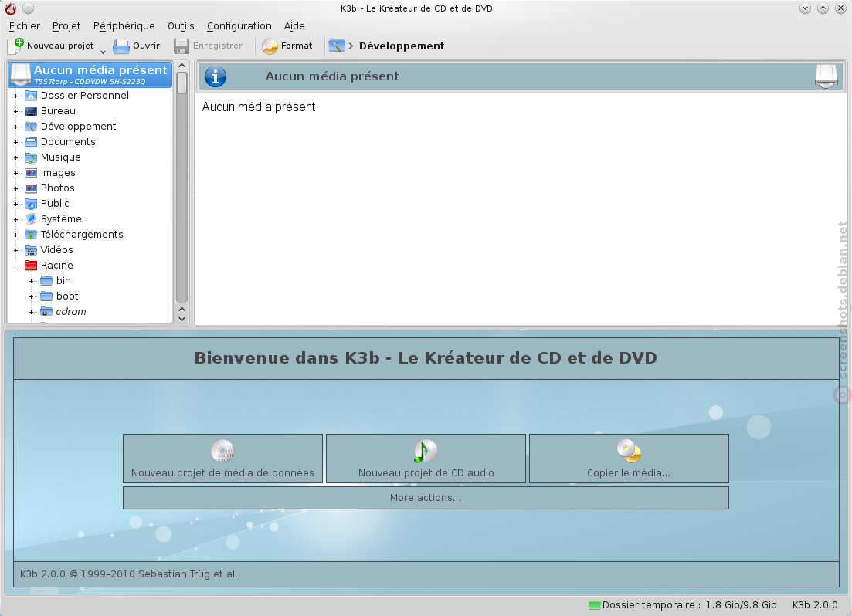
Task: Click the Nouveau projet toolbar icon
Action: pos(15,46)
